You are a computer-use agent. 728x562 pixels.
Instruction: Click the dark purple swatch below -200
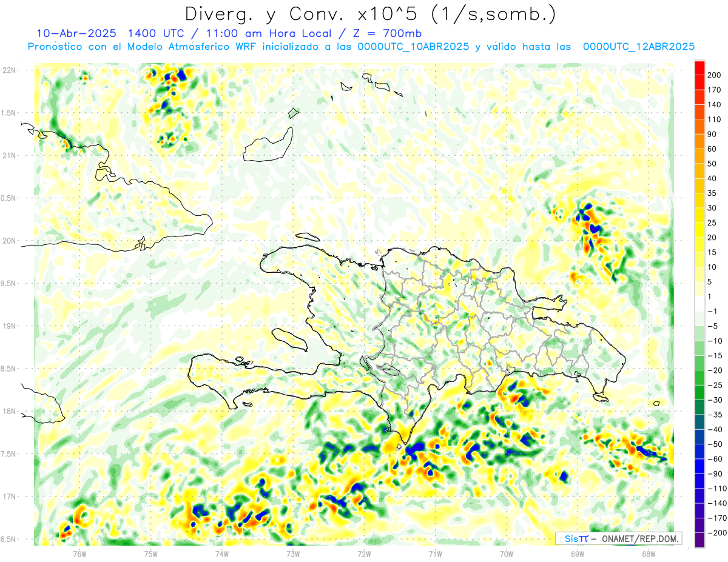[x=699, y=540]
